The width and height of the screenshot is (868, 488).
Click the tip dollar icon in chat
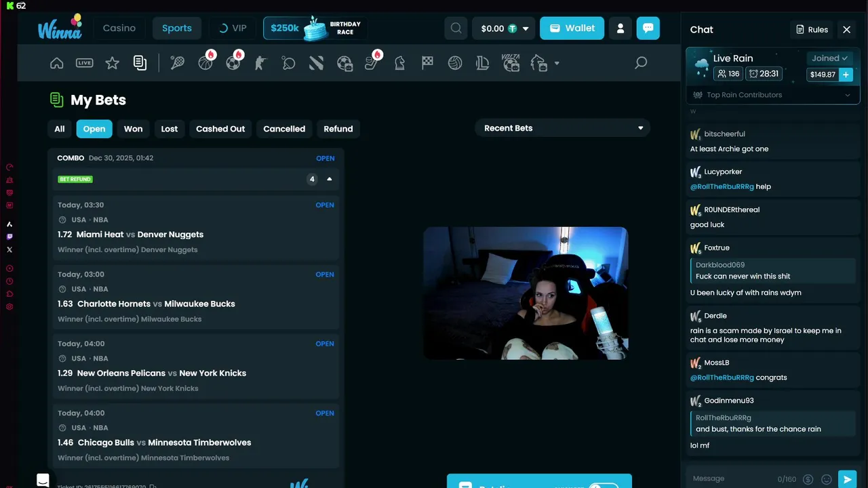[x=808, y=479]
